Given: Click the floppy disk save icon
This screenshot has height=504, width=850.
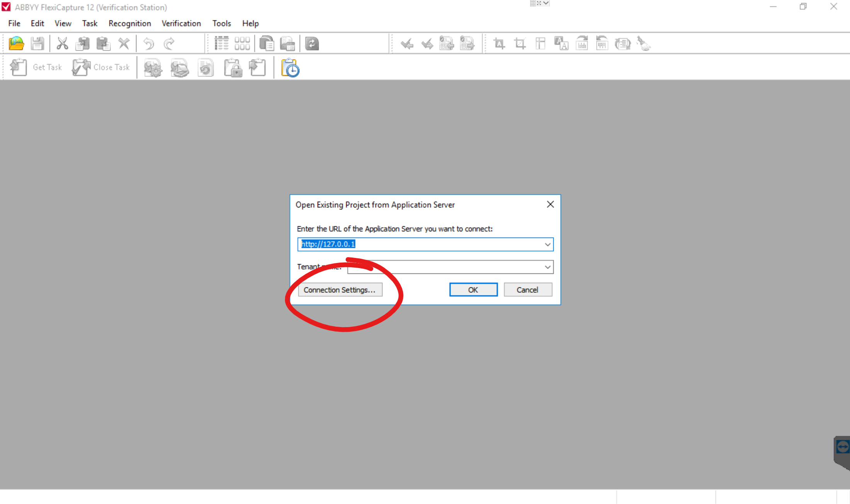Looking at the screenshot, I should coord(37,44).
